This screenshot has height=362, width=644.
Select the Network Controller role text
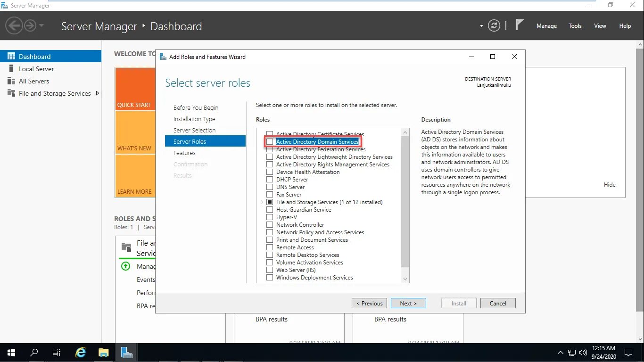click(x=300, y=225)
